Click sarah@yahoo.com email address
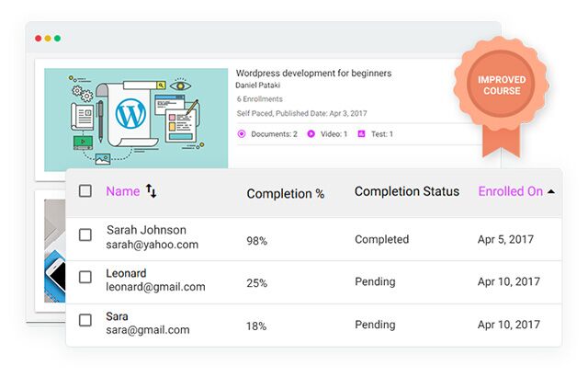This screenshot has height=377, width=588. tap(153, 245)
